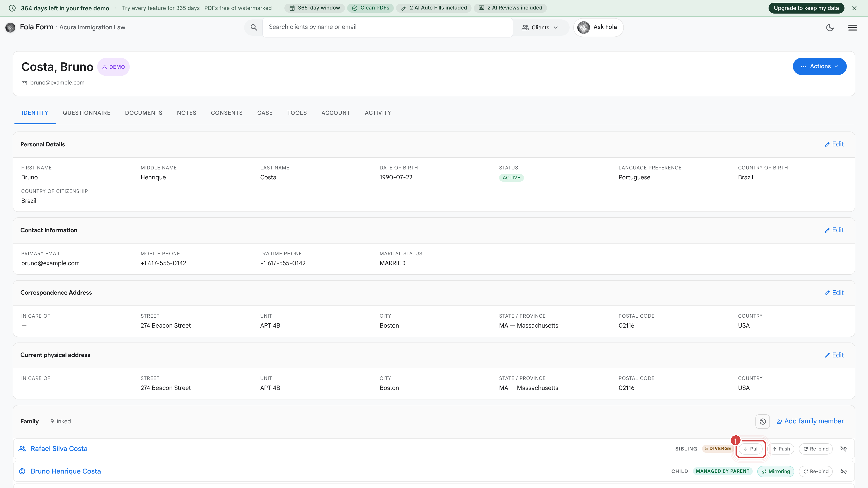The height and width of the screenshot is (488, 868).
Task: Open the Notes tab
Action: pos(187,113)
